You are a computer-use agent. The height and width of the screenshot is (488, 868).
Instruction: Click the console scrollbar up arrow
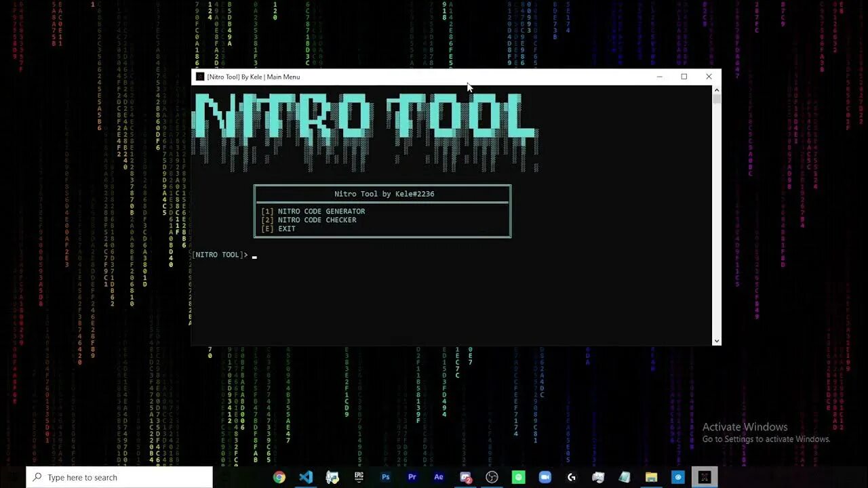[717, 89]
